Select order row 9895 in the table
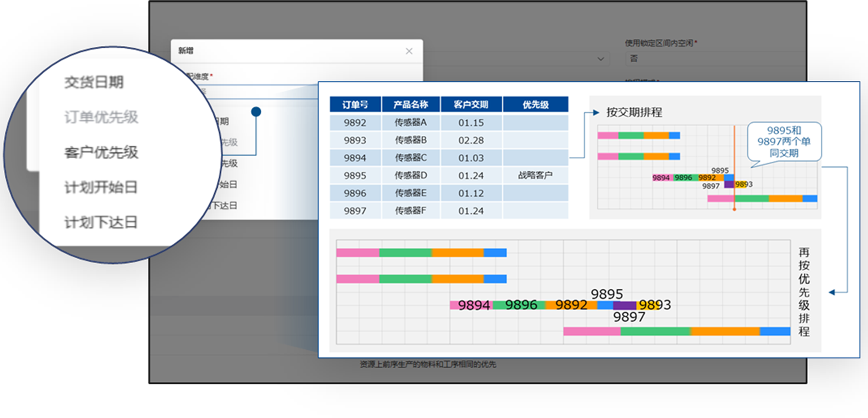 (355, 175)
